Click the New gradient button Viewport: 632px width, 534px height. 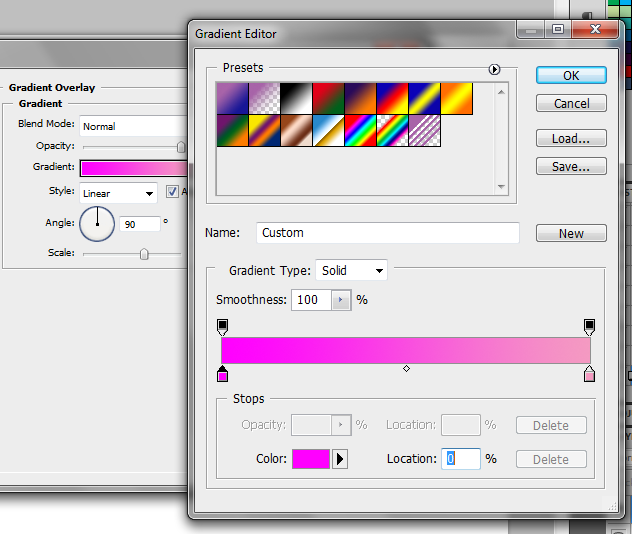click(x=571, y=233)
